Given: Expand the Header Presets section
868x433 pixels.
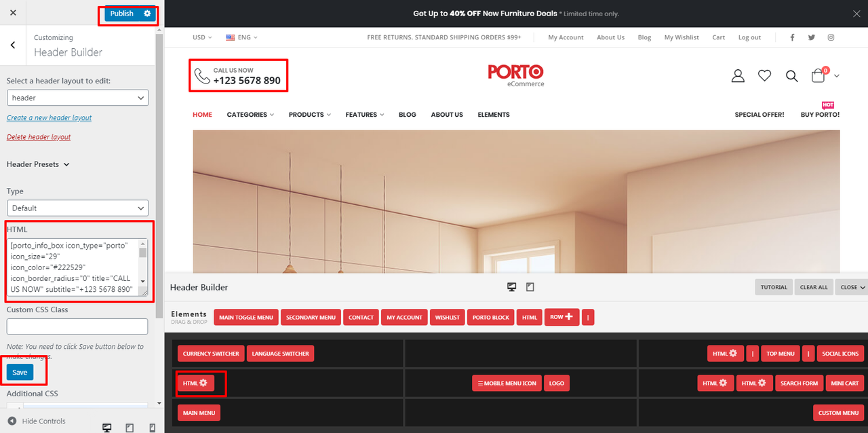Looking at the screenshot, I should point(38,164).
